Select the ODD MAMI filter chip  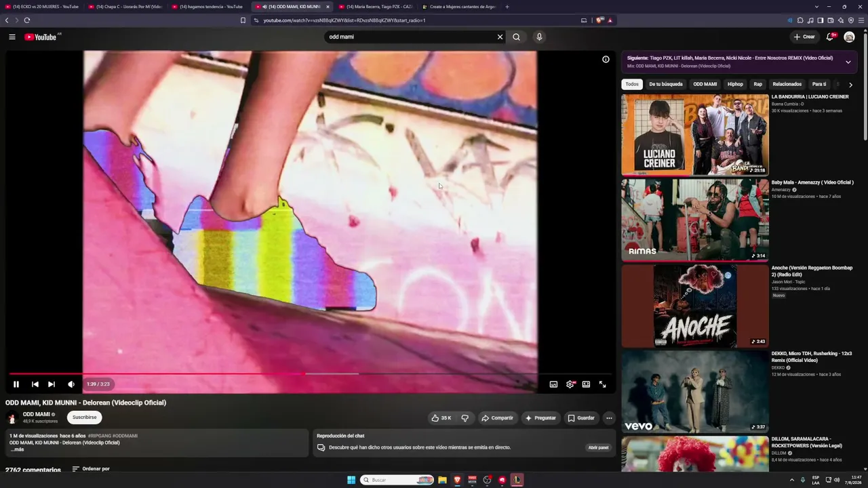[705, 84]
